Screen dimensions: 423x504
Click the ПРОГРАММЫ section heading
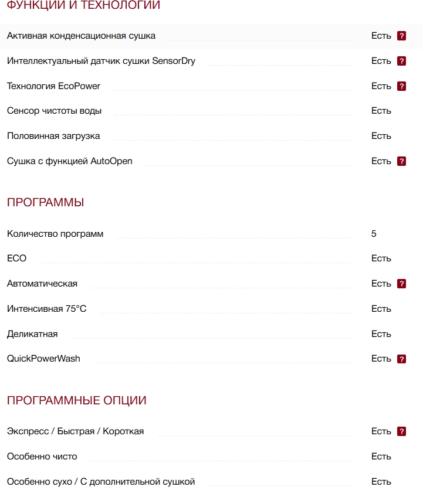tap(46, 203)
